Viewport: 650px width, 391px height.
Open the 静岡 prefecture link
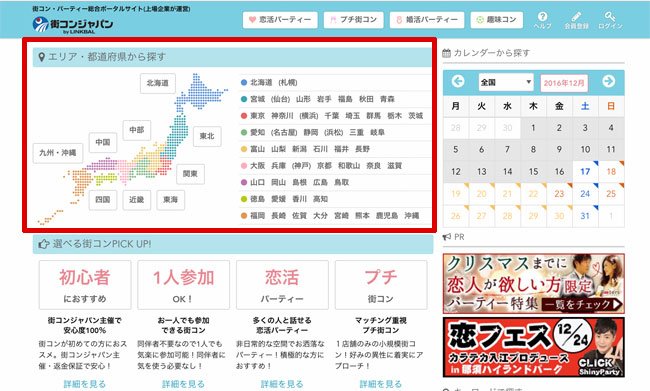[310, 132]
